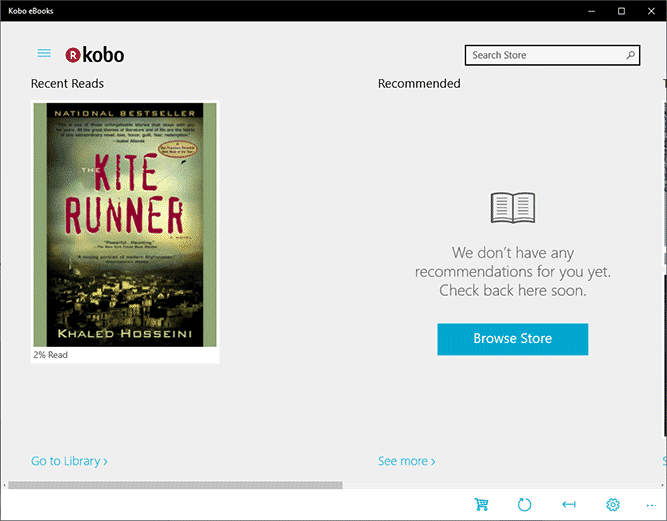Open settings with the gear icon
667x521 pixels.
(613, 505)
